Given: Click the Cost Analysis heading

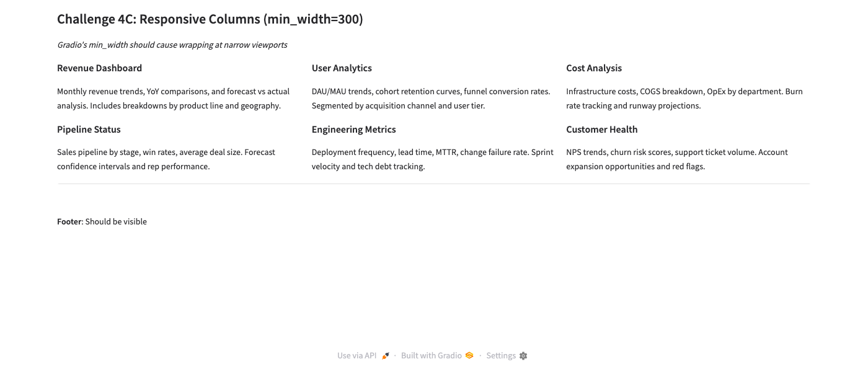Looking at the screenshot, I should tap(593, 68).
